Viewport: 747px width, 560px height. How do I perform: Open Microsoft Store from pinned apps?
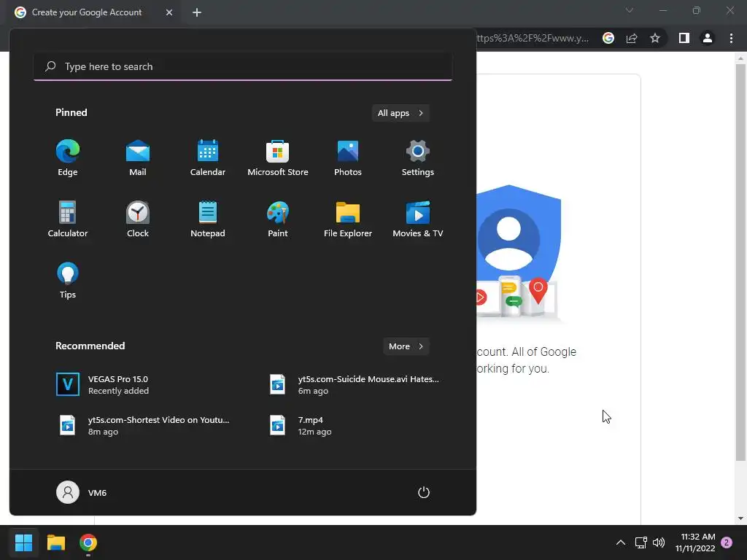(278, 158)
